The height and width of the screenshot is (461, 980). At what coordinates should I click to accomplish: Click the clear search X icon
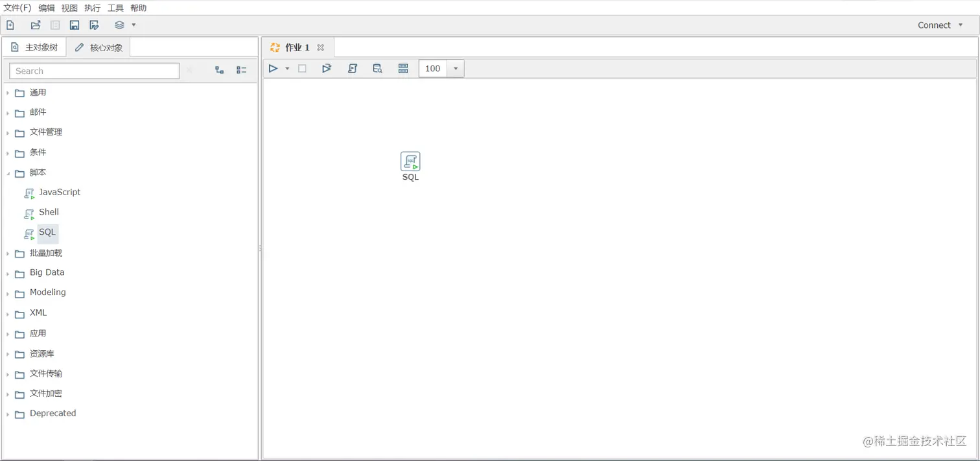point(190,70)
